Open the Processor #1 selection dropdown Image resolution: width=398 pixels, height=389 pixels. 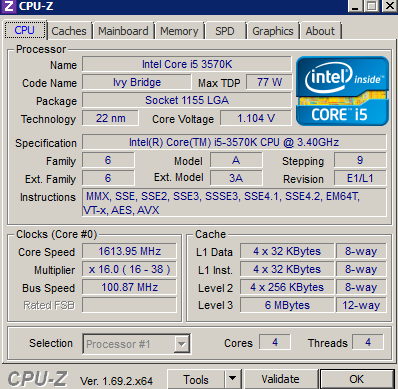[x=137, y=344]
